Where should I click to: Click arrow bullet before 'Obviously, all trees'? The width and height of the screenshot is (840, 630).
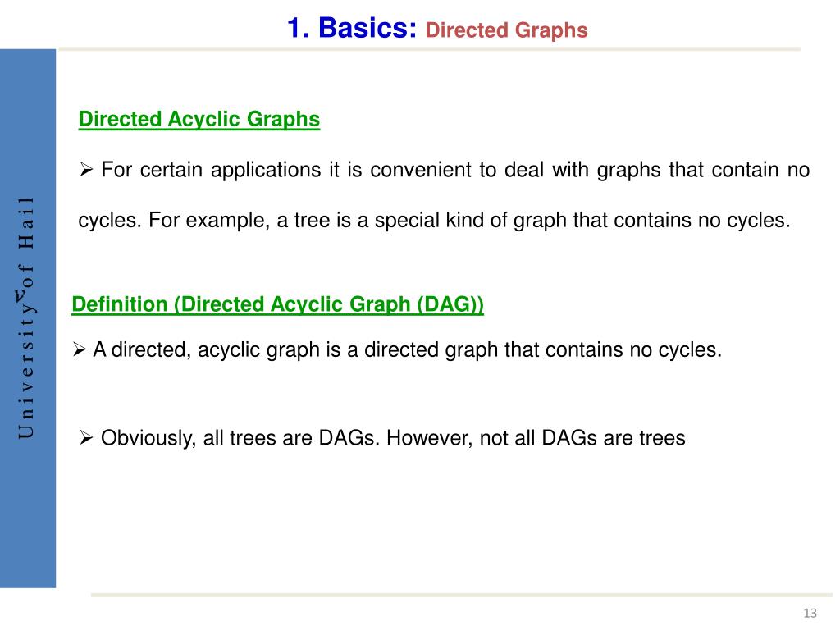[x=85, y=438]
